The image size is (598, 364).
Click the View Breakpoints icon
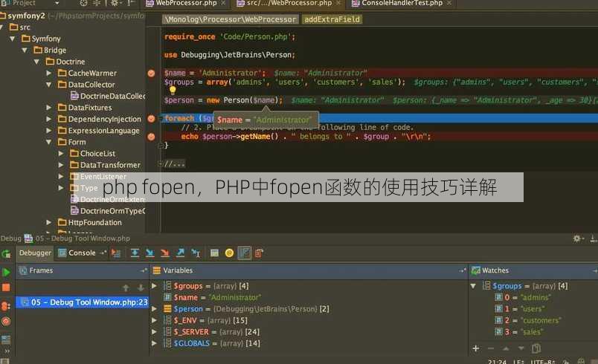(x=6, y=306)
